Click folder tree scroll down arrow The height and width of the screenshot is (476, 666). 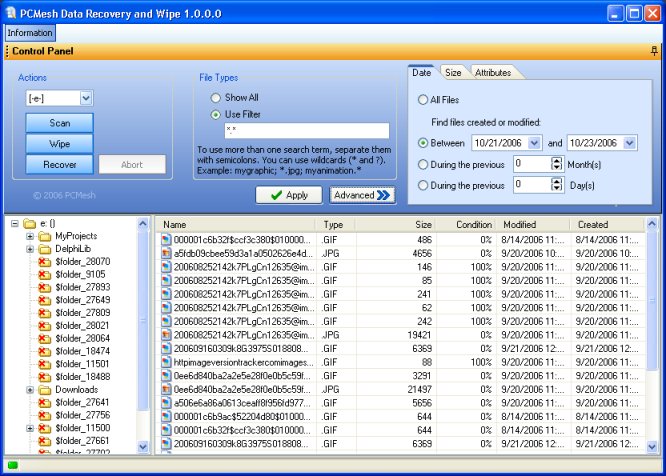click(x=143, y=447)
